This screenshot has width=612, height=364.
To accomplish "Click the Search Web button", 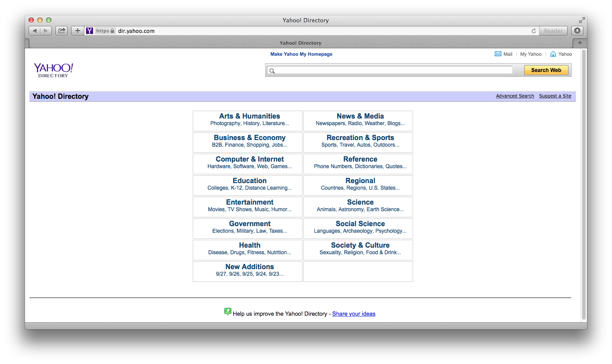I will click(x=546, y=70).
